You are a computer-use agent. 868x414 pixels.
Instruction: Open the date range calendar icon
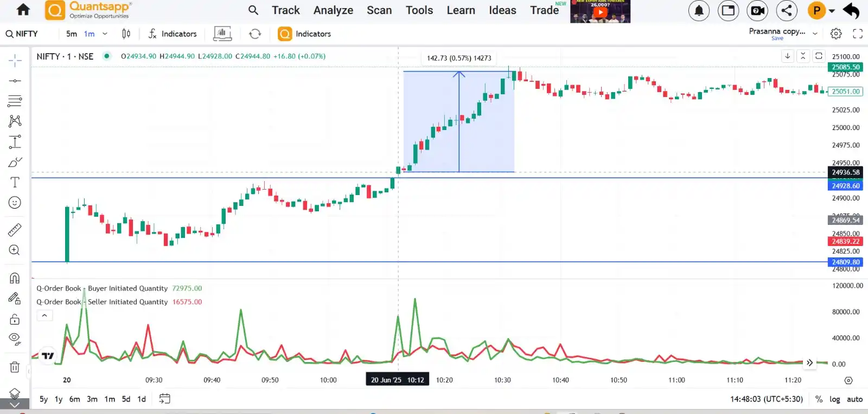click(165, 399)
